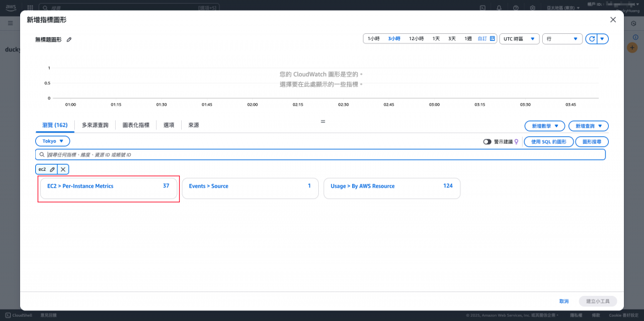Open Events > Source card

point(250,188)
